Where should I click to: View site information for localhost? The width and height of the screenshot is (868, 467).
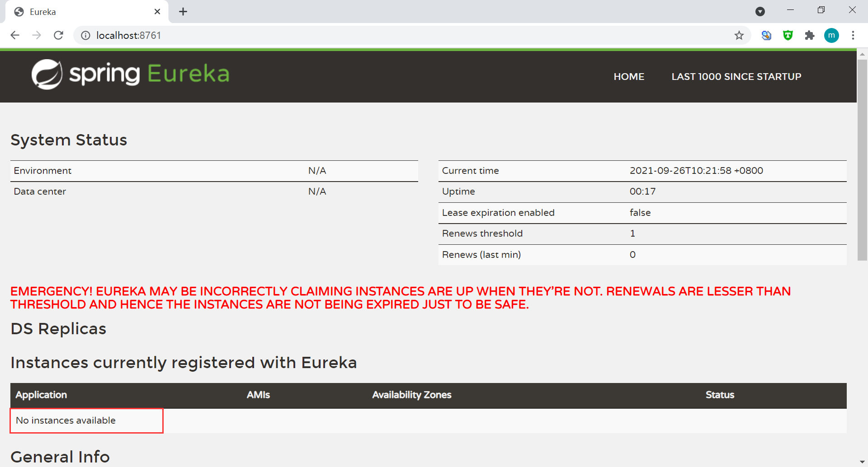(x=85, y=35)
